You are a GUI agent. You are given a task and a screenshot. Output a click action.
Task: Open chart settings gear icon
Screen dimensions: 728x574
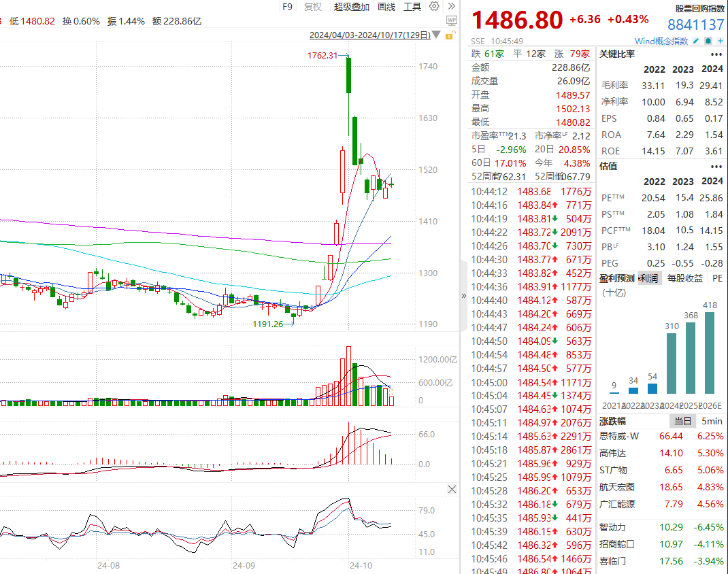434,7
